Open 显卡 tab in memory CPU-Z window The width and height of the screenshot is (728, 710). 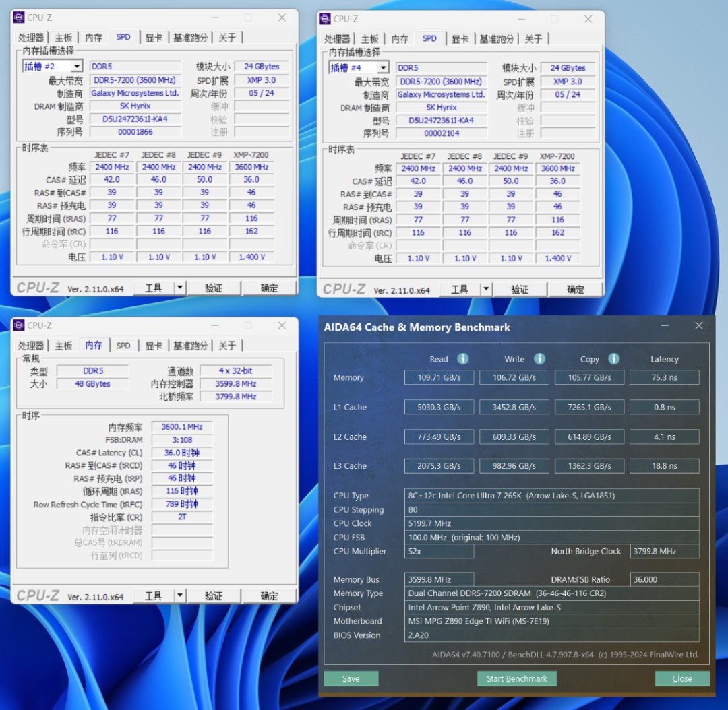154,346
